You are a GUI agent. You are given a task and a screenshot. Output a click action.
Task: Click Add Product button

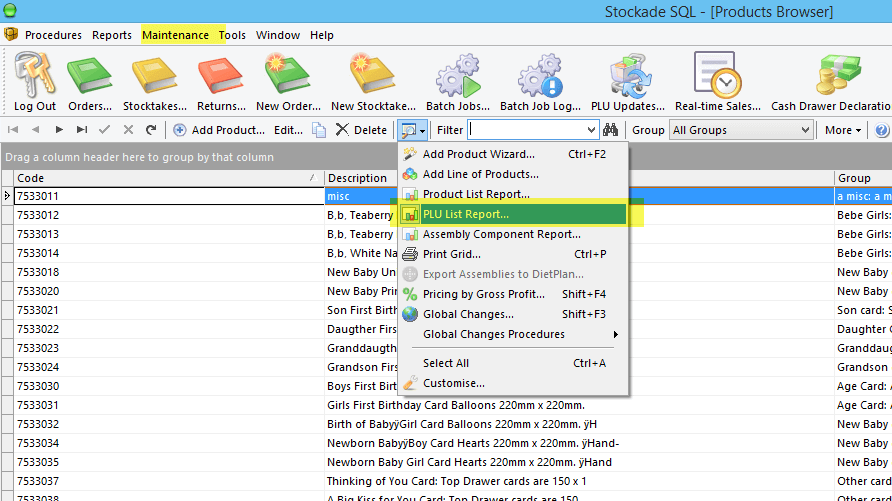(x=219, y=130)
